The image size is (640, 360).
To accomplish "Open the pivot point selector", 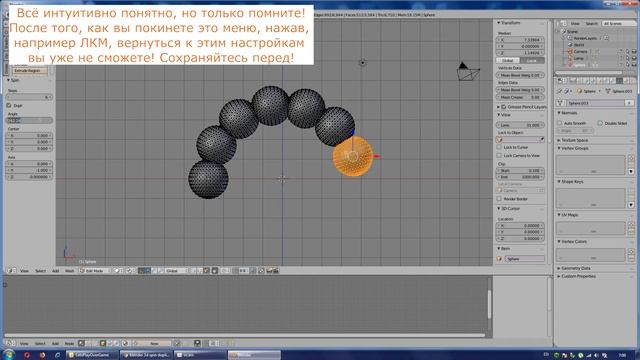I will point(131,271).
